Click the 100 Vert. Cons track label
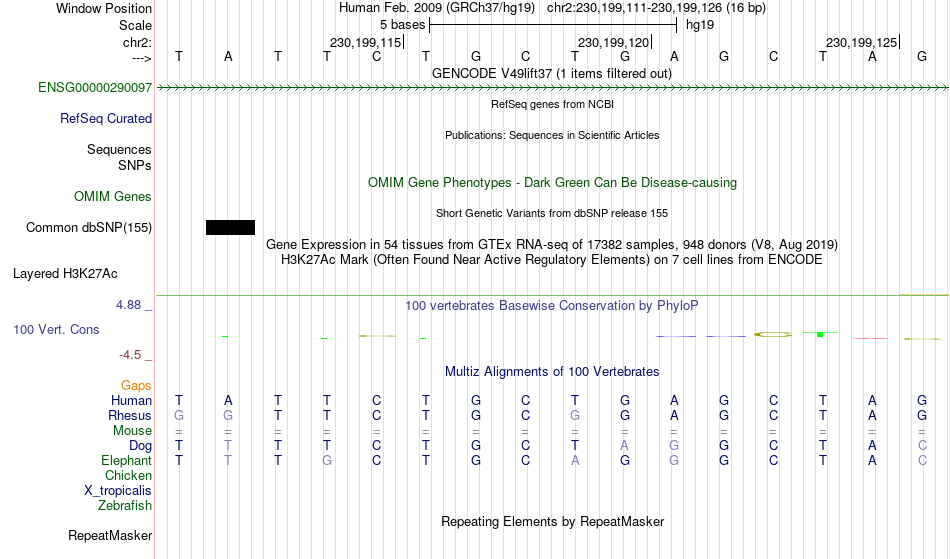Viewport: 950px width, 559px height. pyautogui.click(x=56, y=330)
